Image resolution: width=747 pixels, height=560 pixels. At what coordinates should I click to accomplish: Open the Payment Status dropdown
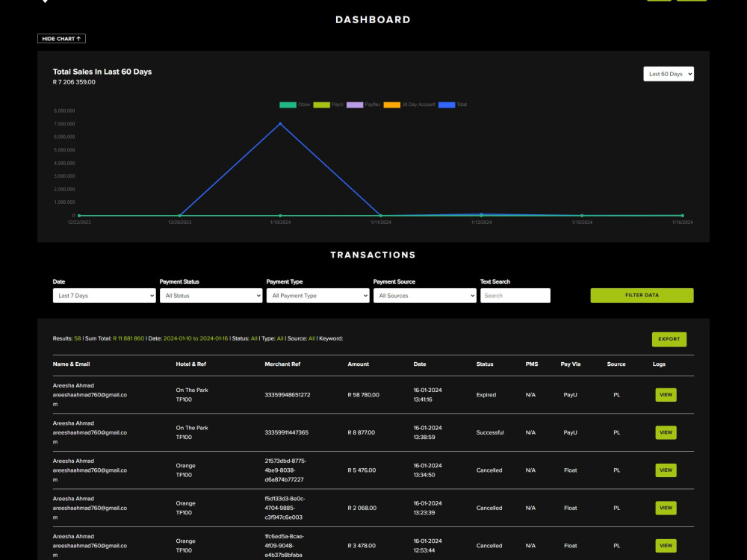coord(211,296)
